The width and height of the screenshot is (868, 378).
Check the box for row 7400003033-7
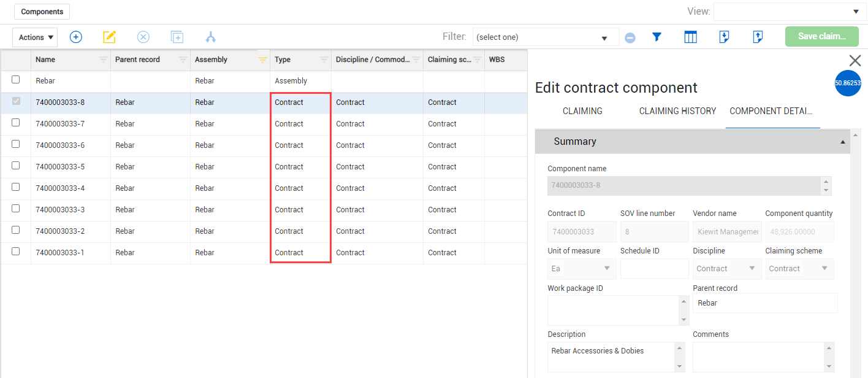[x=16, y=123]
